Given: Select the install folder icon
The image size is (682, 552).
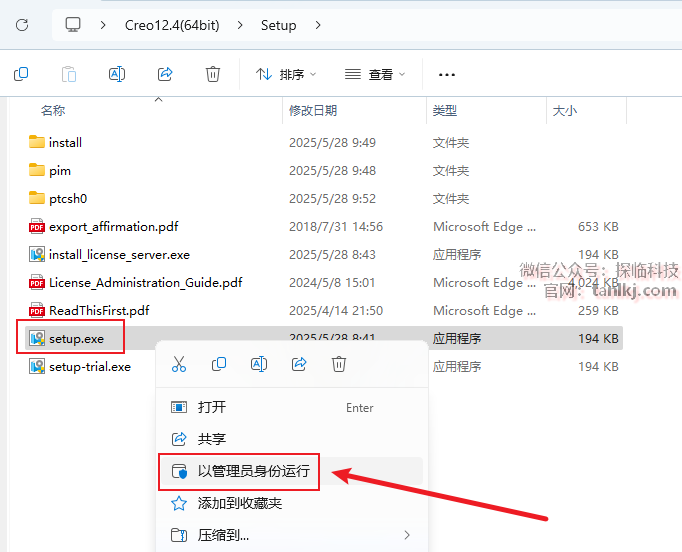Looking at the screenshot, I should (37, 142).
